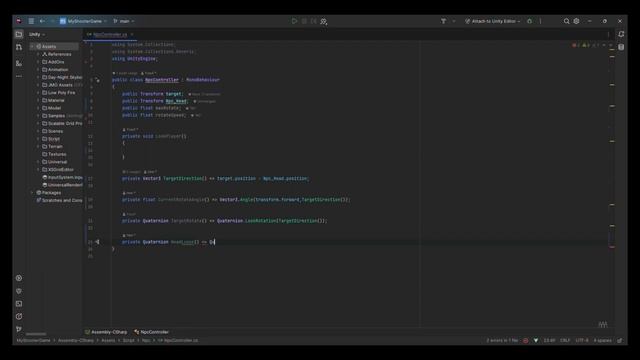The height and width of the screenshot is (360, 640).
Task: Open the Git tool window icon
Action: [19, 329]
